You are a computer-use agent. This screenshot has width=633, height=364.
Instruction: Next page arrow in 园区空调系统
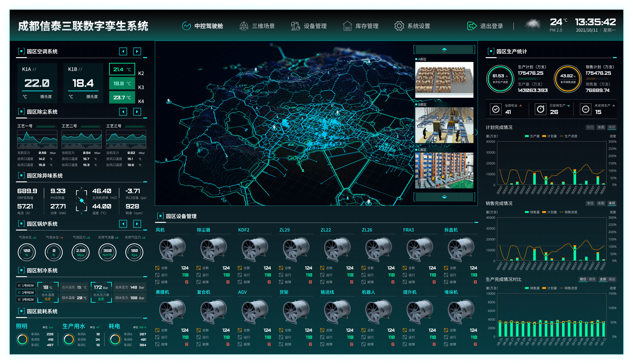[x=137, y=52]
